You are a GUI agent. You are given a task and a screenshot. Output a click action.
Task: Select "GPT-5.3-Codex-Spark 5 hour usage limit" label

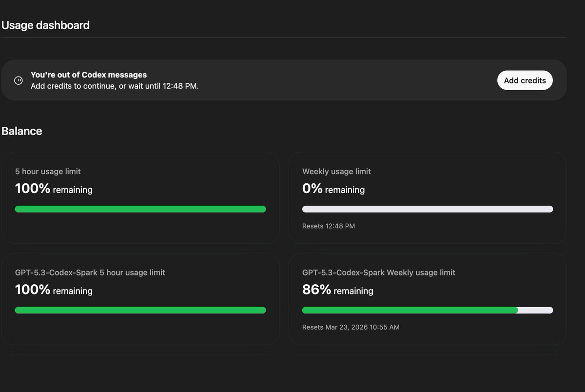coord(90,273)
